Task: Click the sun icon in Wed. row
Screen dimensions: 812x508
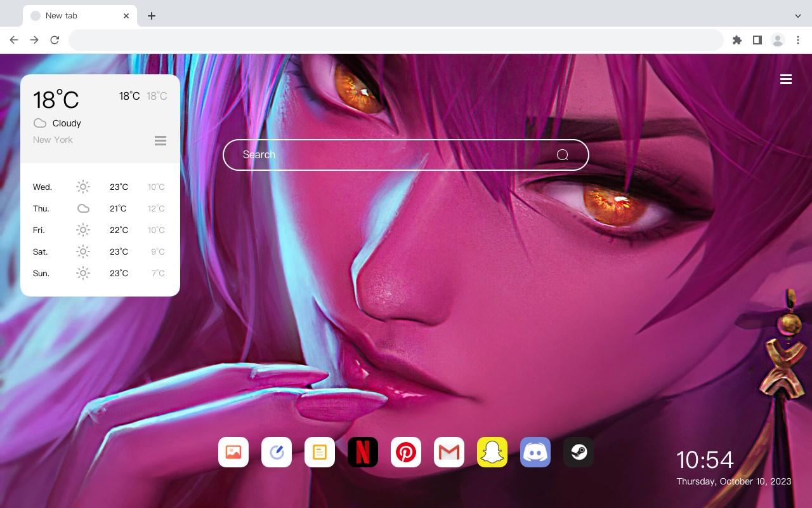Action: pyautogui.click(x=83, y=187)
